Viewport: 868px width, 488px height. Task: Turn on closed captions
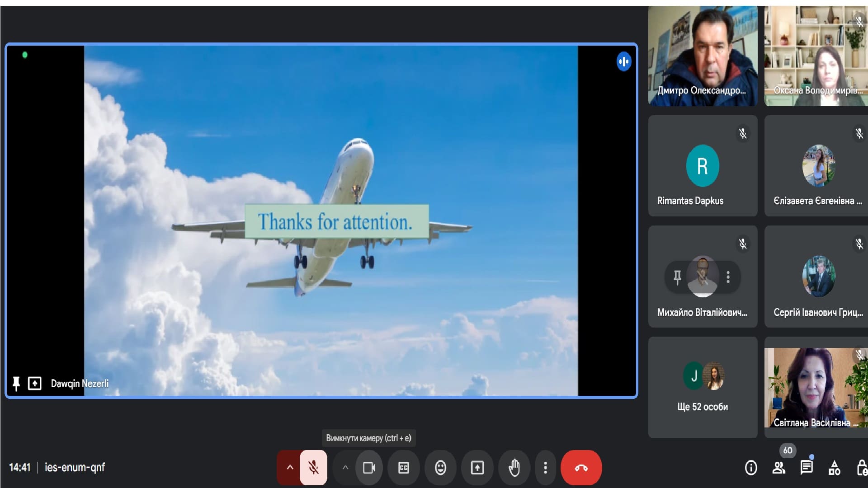click(404, 468)
